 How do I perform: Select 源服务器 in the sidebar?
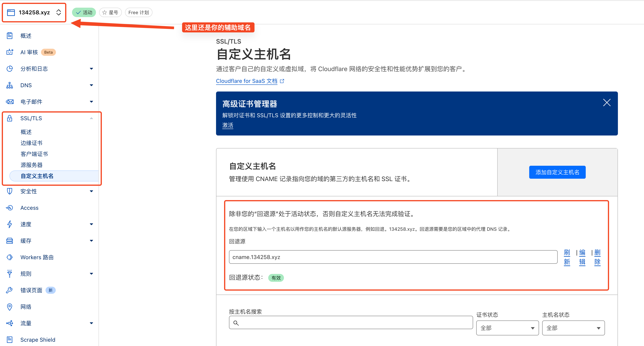(x=32, y=165)
